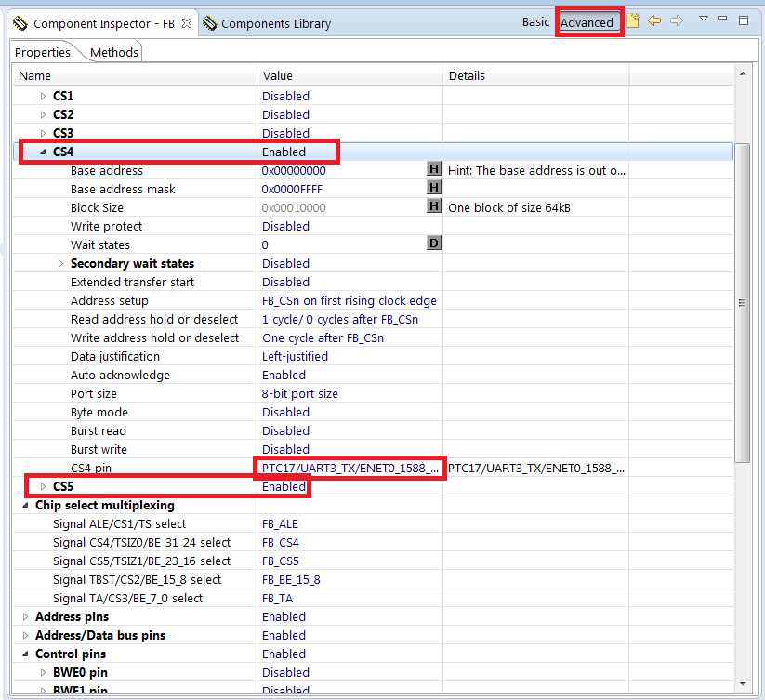The width and height of the screenshot is (765, 700).
Task: Expand Secondary wait states node
Action: pyautogui.click(x=61, y=263)
